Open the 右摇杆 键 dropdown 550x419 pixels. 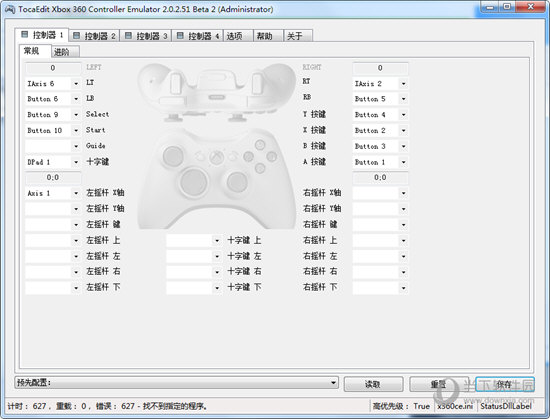[x=380, y=225]
